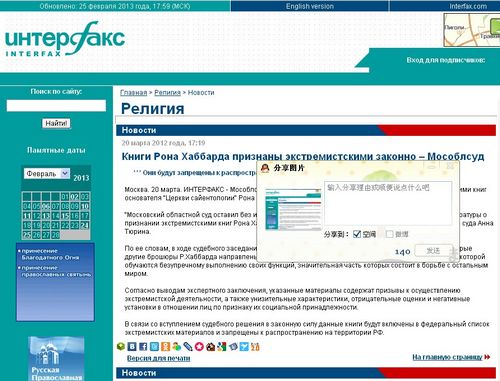Select calendar day 11

click(27, 216)
